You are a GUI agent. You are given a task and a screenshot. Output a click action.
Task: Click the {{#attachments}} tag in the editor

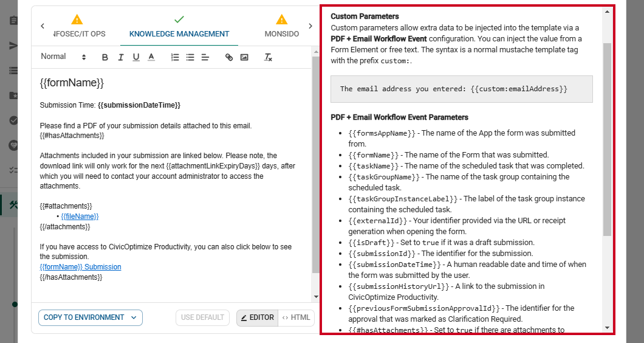click(x=66, y=206)
